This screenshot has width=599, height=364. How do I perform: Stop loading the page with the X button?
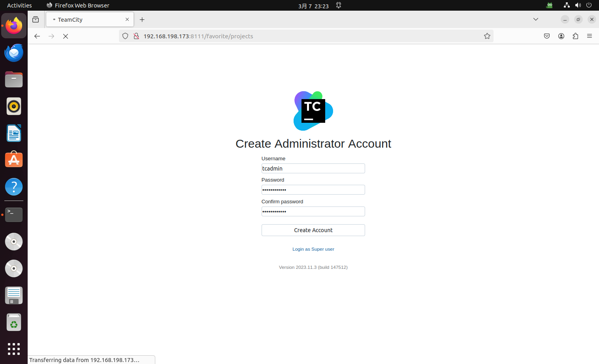coord(66,36)
